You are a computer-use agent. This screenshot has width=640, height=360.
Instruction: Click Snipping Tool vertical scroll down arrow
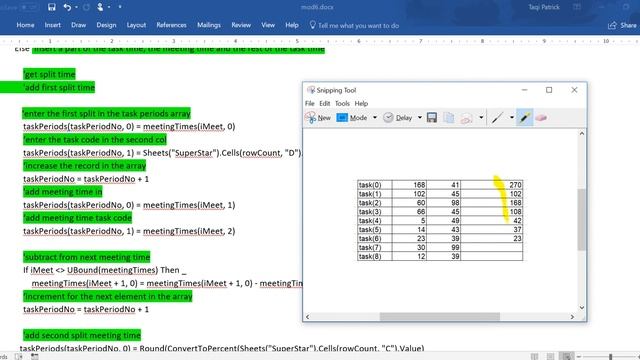coord(582,308)
